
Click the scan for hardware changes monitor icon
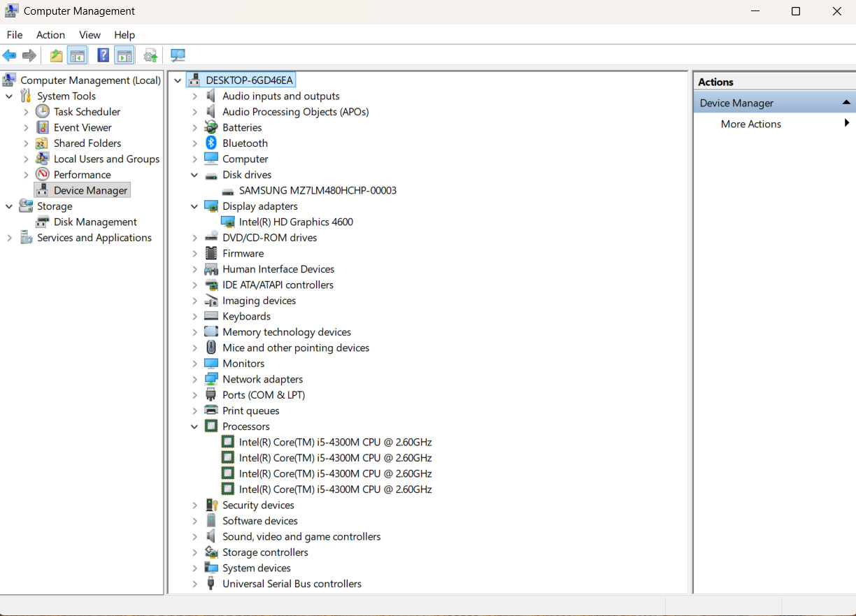(x=178, y=55)
